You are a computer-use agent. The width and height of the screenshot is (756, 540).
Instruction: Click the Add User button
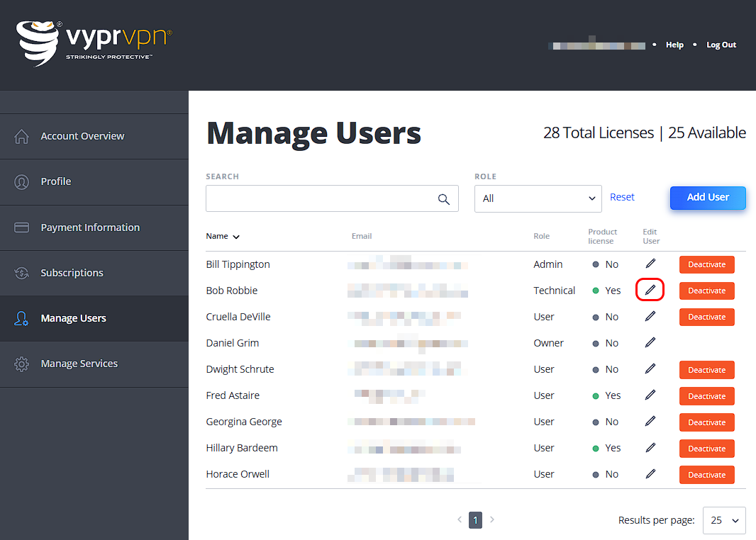click(708, 198)
